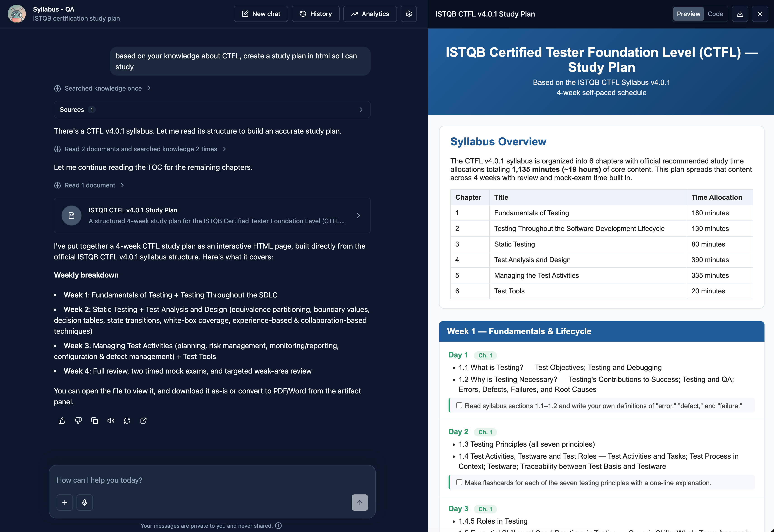Click the Day 1 heading
The image size is (774, 532).
[x=458, y=355]
